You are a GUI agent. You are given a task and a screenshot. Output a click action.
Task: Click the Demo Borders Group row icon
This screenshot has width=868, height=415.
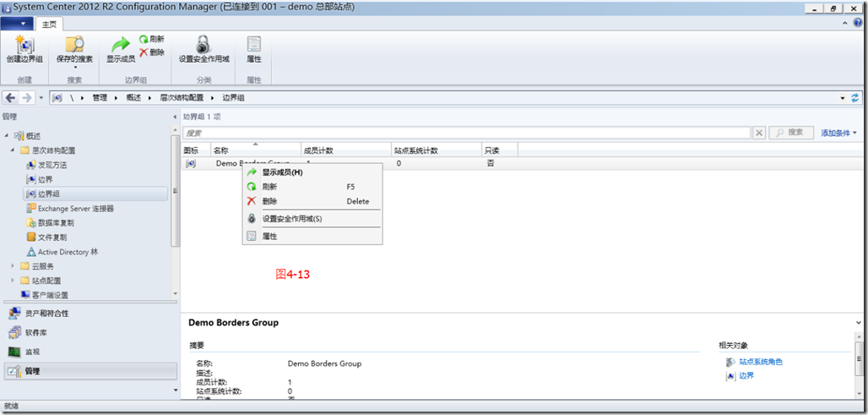coord(191,163)
